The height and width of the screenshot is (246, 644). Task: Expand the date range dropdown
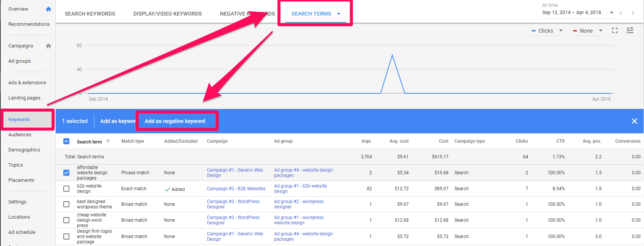pyautogui.click(x=611, y=13)
